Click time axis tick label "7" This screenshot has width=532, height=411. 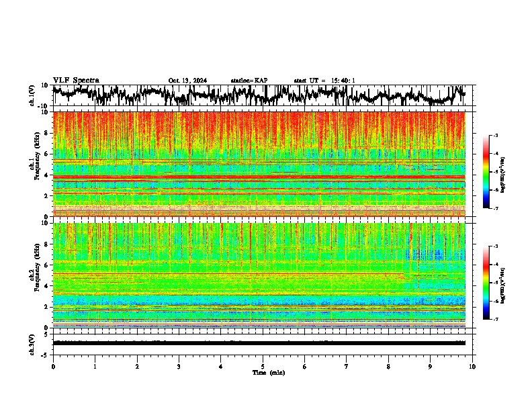(x=347, y=367)
